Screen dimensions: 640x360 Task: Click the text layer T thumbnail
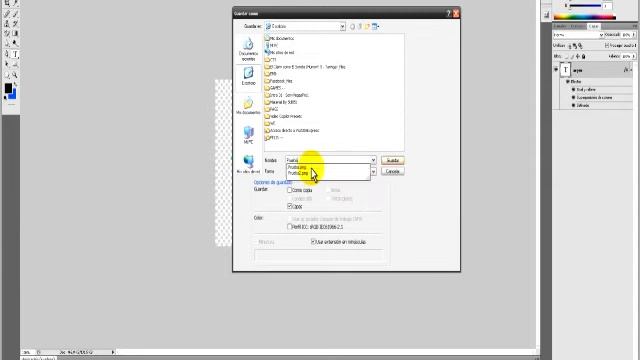pos(565,70)
